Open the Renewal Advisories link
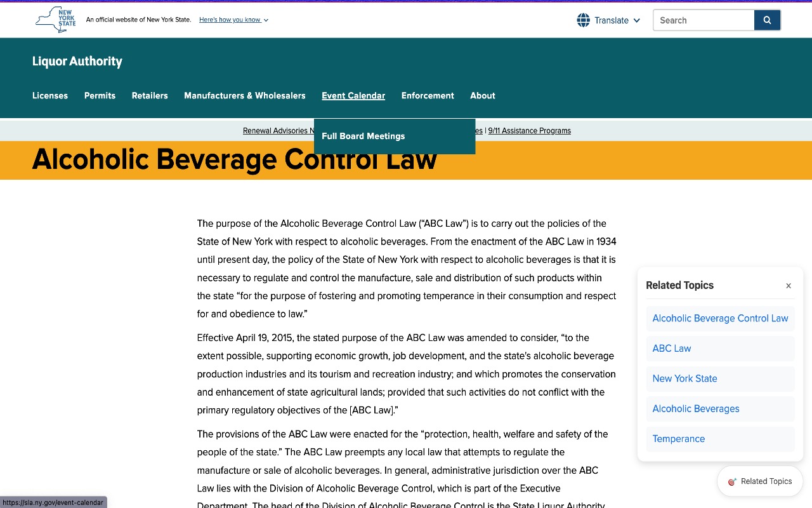Viewport: 812px width, 508px height. pos(278,131)
